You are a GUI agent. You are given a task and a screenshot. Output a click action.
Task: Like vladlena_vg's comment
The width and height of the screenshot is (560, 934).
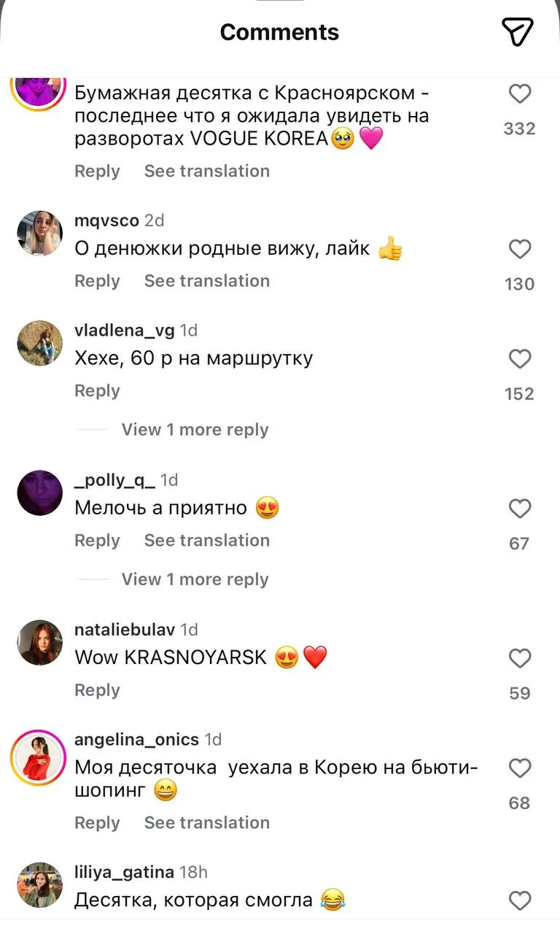pos(520,359)
